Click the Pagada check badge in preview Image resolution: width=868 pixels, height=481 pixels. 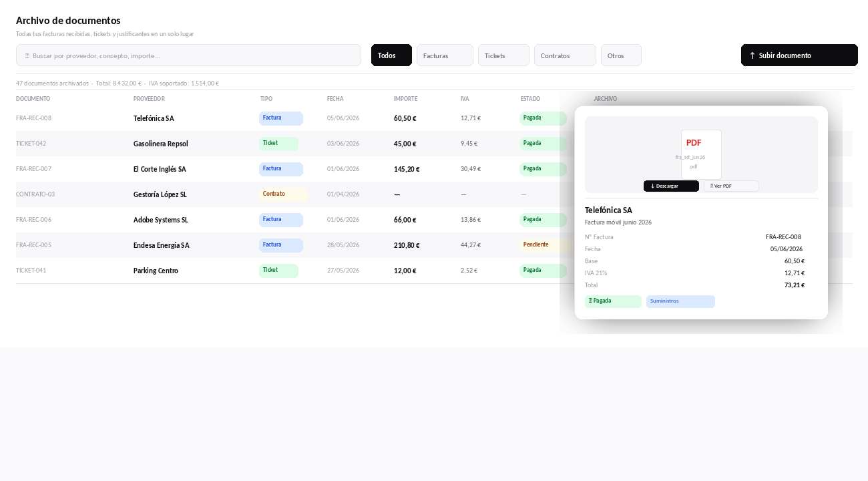(613, 301)
